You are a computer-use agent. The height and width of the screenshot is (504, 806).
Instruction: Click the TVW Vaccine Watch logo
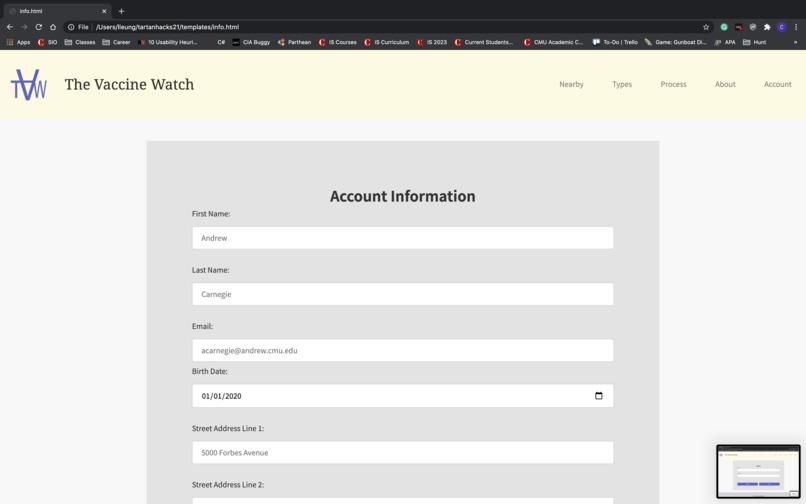(x=29, y=84)
